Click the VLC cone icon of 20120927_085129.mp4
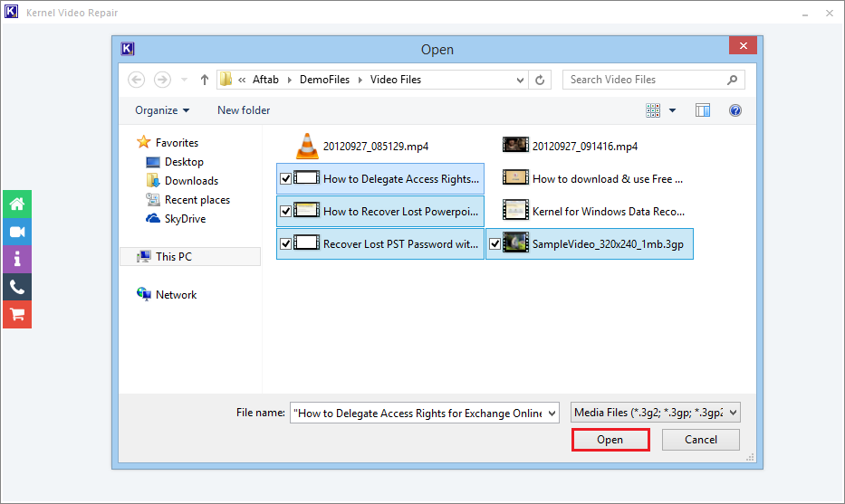The width and height of the screenshot is (845, 504). pos(307,146)
